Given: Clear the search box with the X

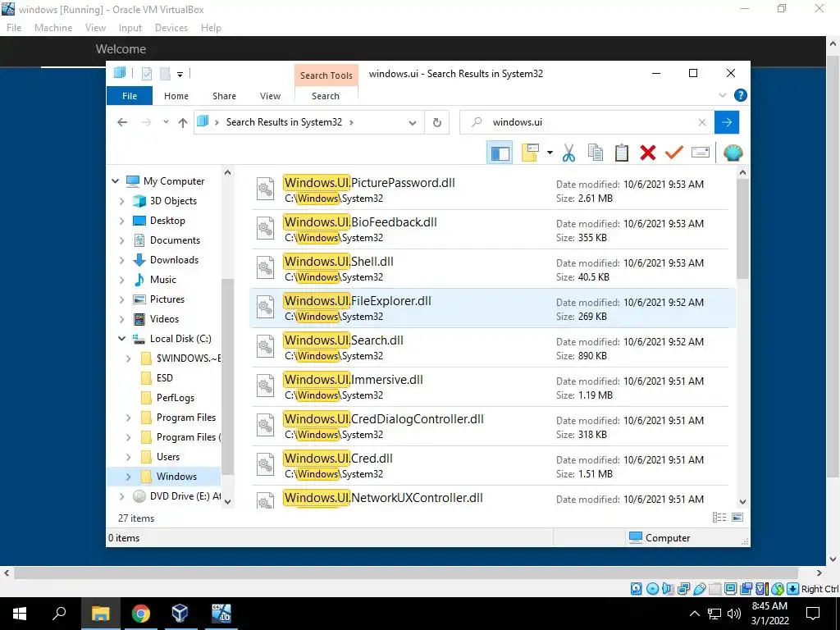Looking at the screenshot, I should coord(702,123).
